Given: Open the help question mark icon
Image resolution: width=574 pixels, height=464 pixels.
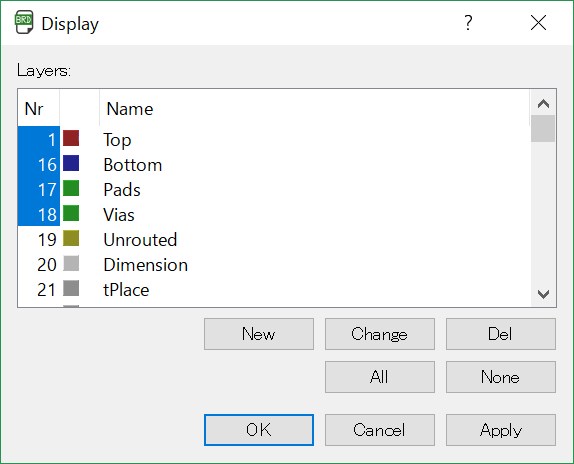Looking at the screenshot, I should [468, 23].
